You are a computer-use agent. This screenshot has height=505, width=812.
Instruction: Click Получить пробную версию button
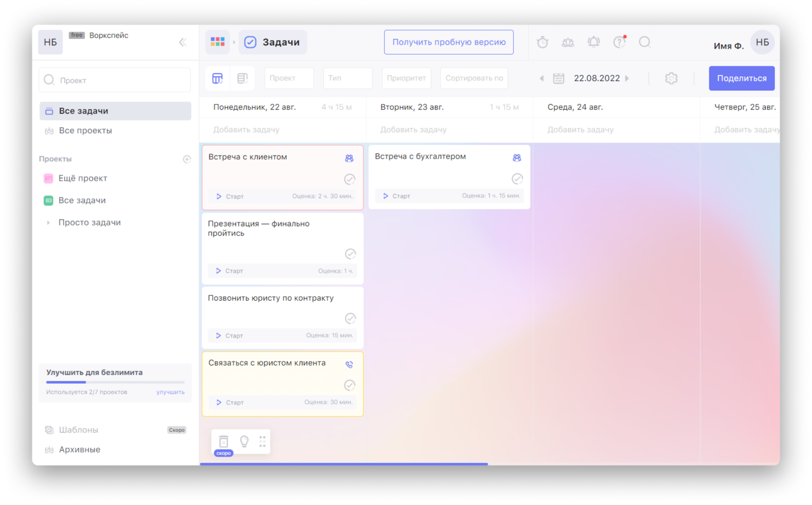point(449,42)
